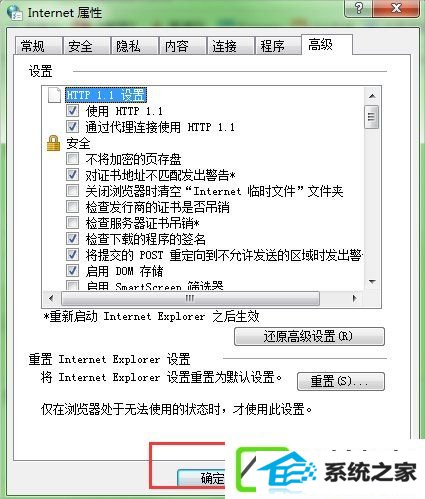Click the list scroll-down arrow
This screenshot has height=499, width=425.
pyautogui.click(x=372, y=282)
